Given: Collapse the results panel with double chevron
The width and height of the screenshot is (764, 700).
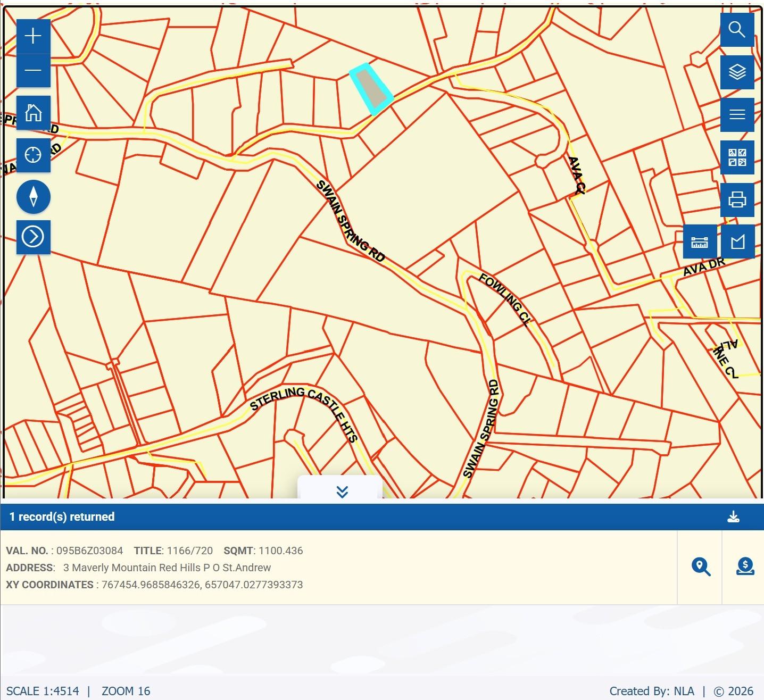Looking at the screenshot, I should (x=342, y=491).
